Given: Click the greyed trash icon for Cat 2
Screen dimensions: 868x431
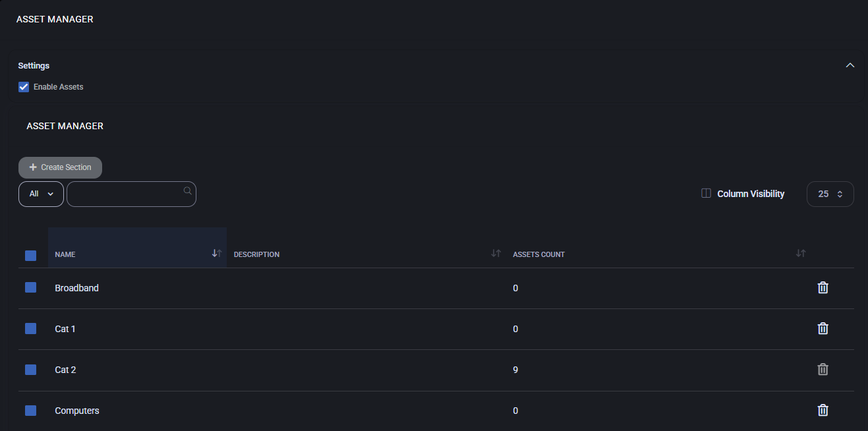Looking at the screenshot, I should 823,369.
